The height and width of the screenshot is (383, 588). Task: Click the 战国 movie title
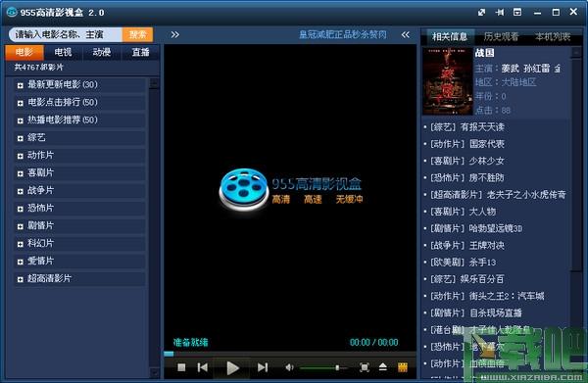pos(484,53)
